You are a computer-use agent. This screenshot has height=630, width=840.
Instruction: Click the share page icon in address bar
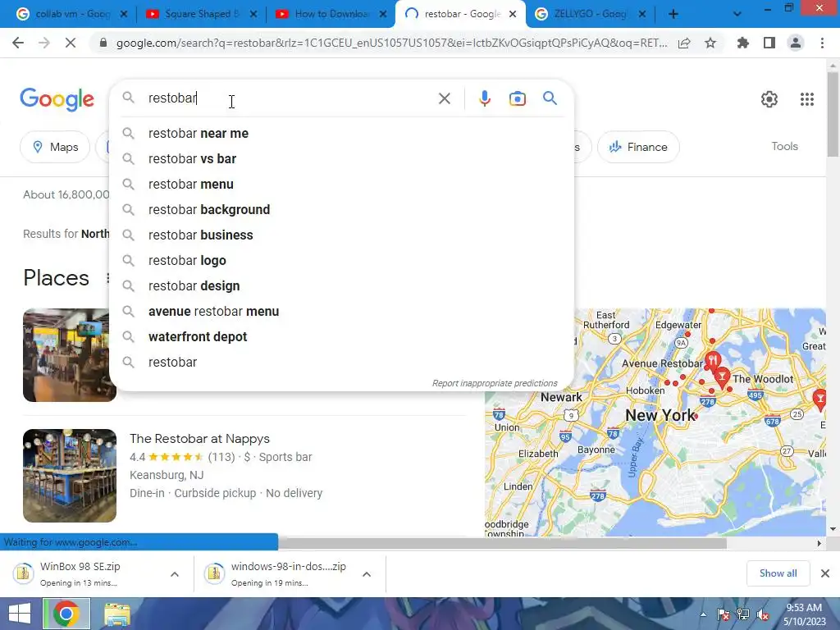(x=684, y=43)
